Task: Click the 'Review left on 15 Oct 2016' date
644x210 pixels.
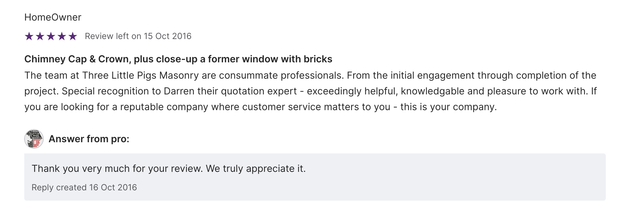Action: (x=138, y=36)
